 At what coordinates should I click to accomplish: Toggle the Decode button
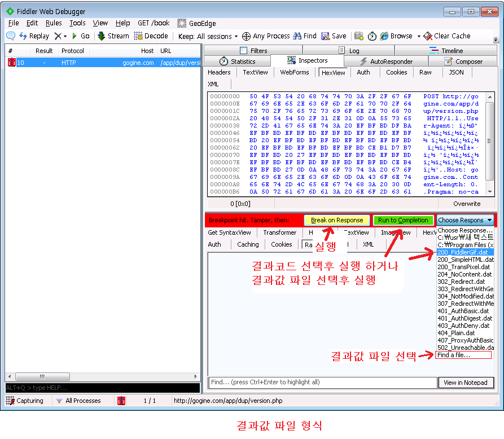coord(151,36)
